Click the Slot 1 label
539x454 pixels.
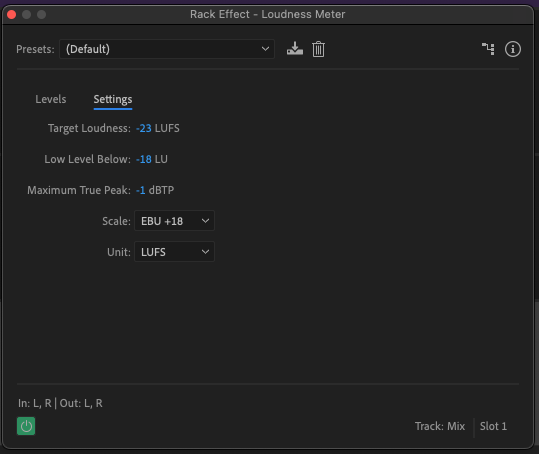coord(493,426)
